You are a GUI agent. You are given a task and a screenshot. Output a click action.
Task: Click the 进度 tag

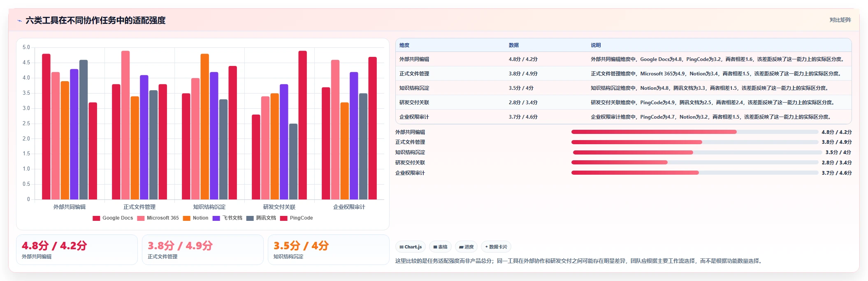tap(466, 247)
